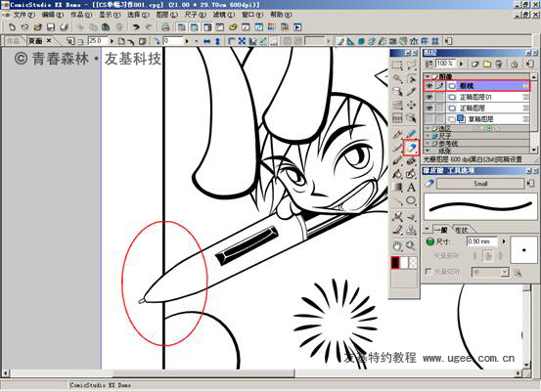Click the layer opacity 100% field
Screen dimensions: 541x392
pyautogui.click(x=446, y=64)
